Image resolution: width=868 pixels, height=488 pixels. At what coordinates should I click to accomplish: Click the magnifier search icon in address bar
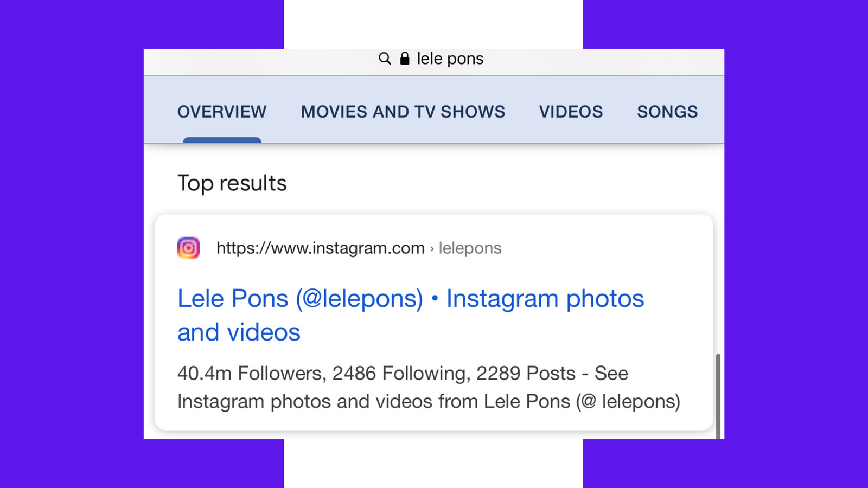385,59
